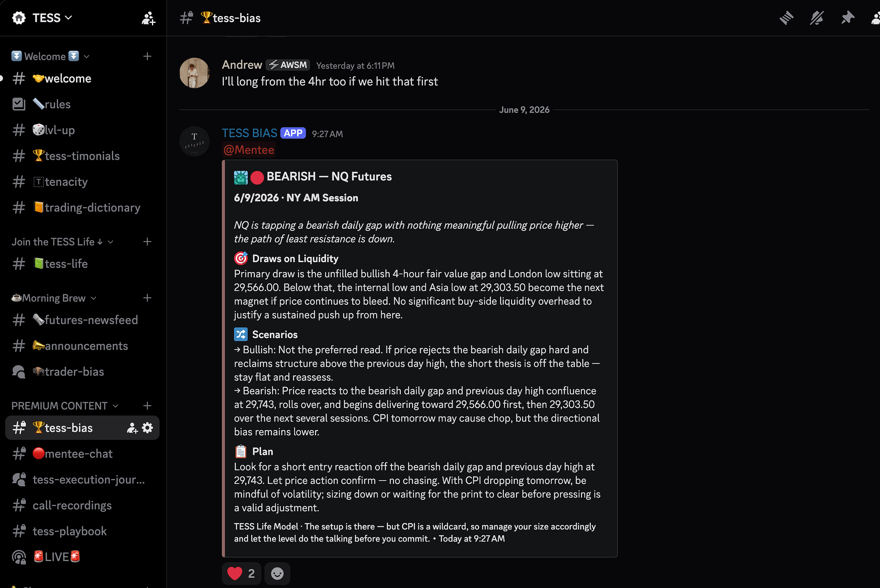Screen dimensions: 880x588
Task: Create channel plus beside PREMIUM CONTENT
Action: point(147,405)
